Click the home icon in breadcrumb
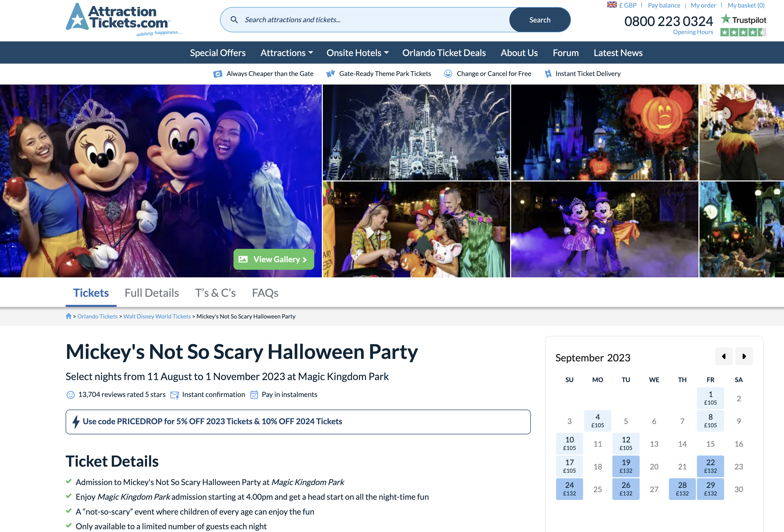784x532 pixels. tap(68, 316)
